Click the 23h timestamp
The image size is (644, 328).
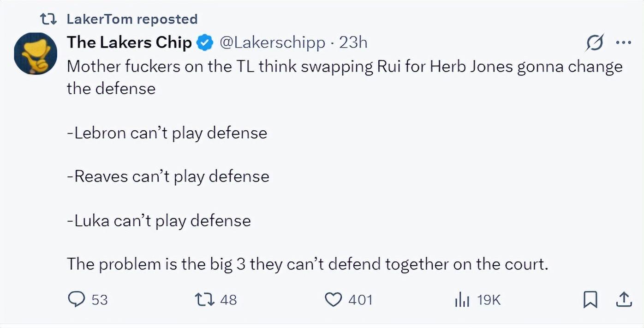tap(353, 43)
